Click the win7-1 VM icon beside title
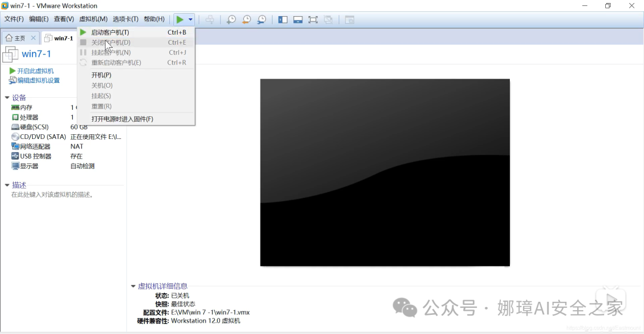 click(10, 54)
